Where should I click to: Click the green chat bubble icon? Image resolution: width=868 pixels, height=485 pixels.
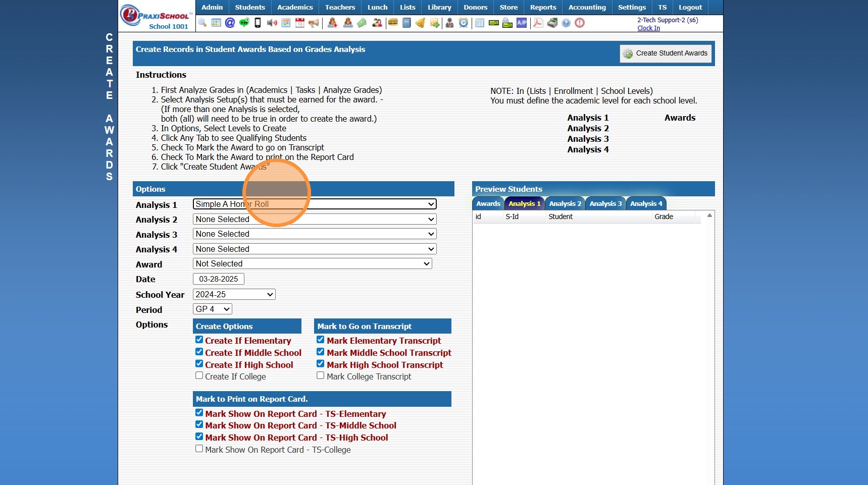click(x=244, y=23)
